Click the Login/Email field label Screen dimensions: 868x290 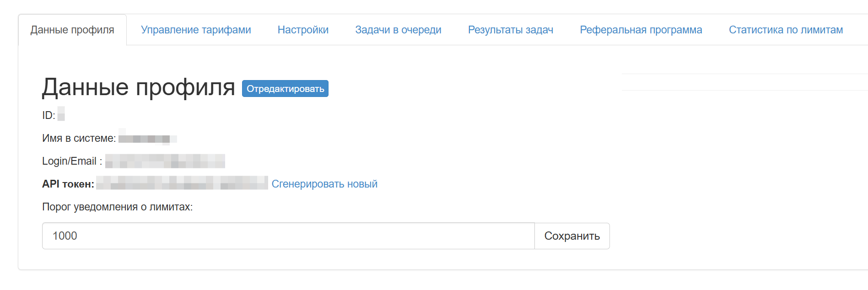tap(72, 161)
